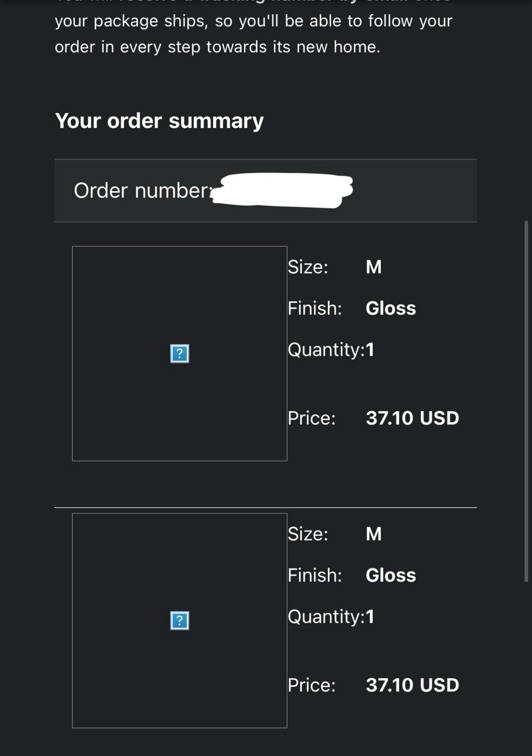
Task: Select the 'Your order summary' heading
Action: click(x=159, y=121)
